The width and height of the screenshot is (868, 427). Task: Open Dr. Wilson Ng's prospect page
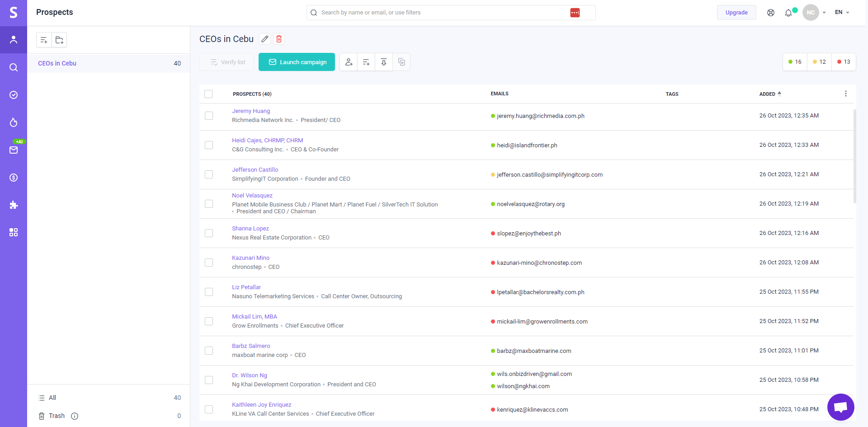(250, 375)
